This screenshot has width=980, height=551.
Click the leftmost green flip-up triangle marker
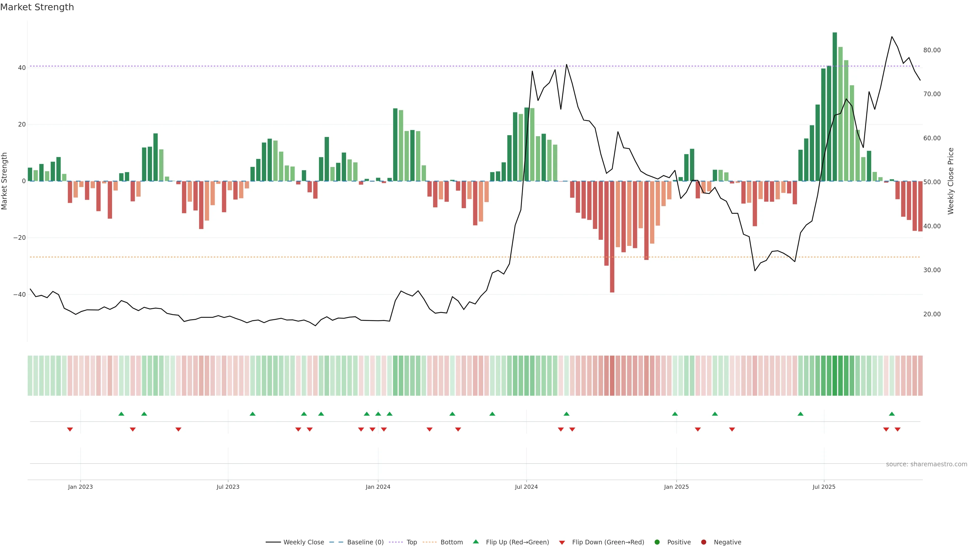pyautogui.click(x=121, y=414)
